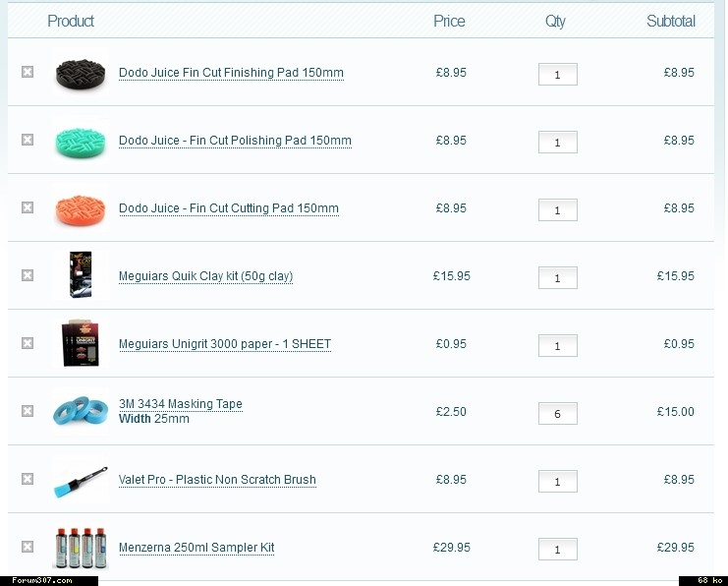Delete Valet Pro brush from cart
Screen dimensions: 728x586
pos(28,479)
